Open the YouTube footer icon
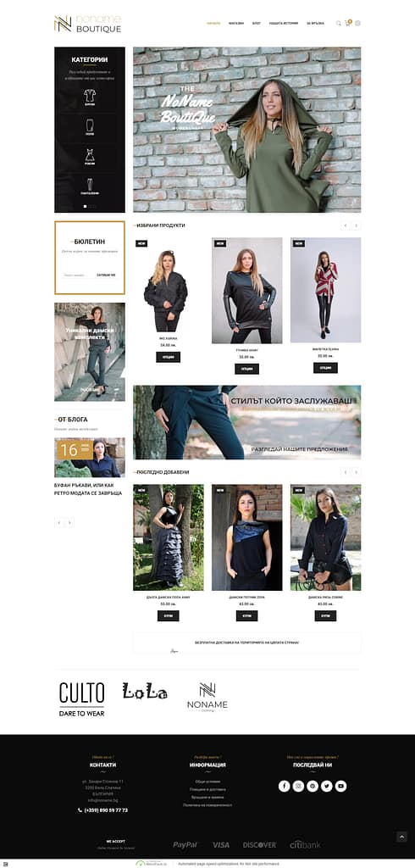This screenshot has height=868, width=415. point(340,786)
